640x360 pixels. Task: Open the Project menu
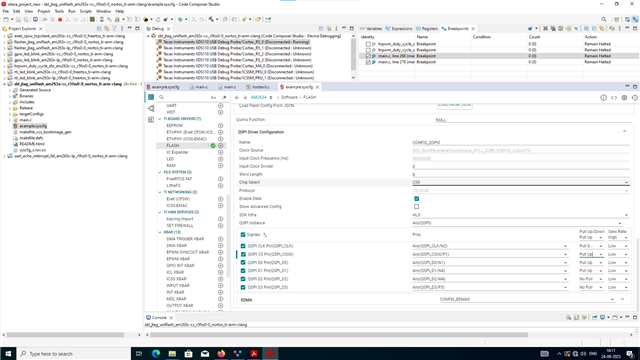tap(44, 11)
